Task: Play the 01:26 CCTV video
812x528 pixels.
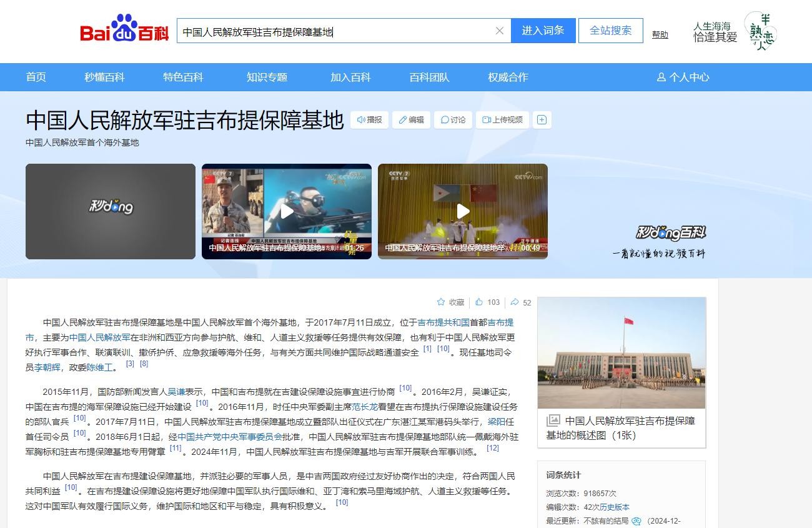Action: (286, 211)
